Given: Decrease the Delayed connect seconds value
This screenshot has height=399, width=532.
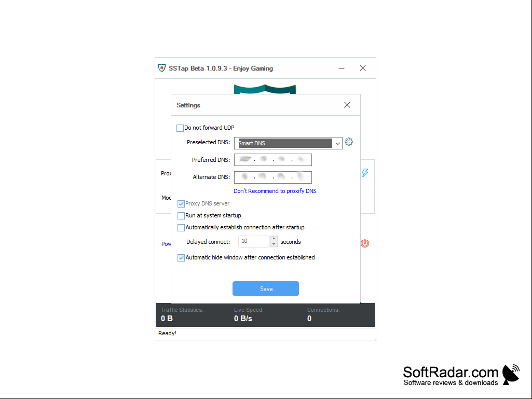Looking at the screenshot, I should click(274, 244).
